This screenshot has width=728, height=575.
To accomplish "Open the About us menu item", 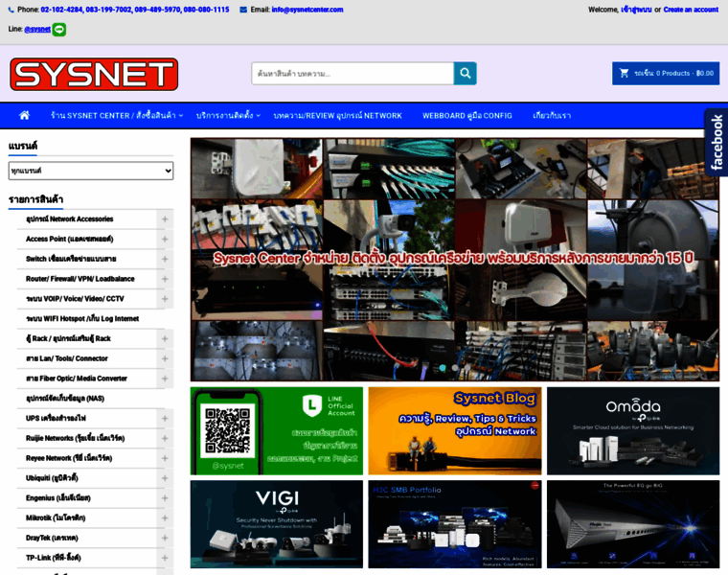I will coord(552,116).
